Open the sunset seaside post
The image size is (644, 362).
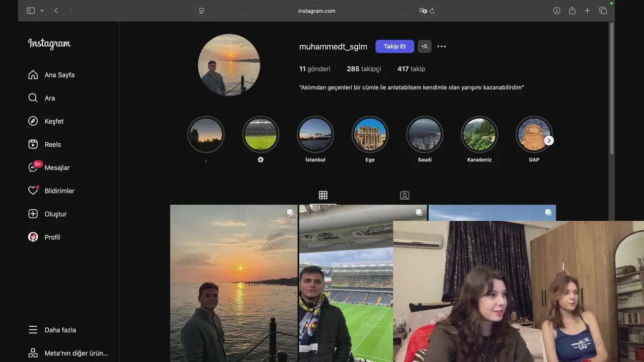tap(233, 283)
